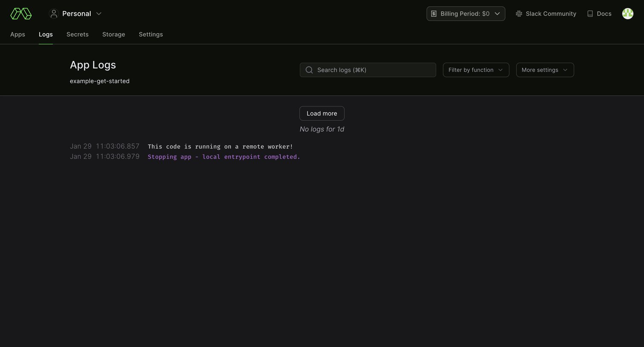This screenshot has height=347, width=644.
Task: Click the 11:03:06.857 timestamp
Action: [118, 146]
